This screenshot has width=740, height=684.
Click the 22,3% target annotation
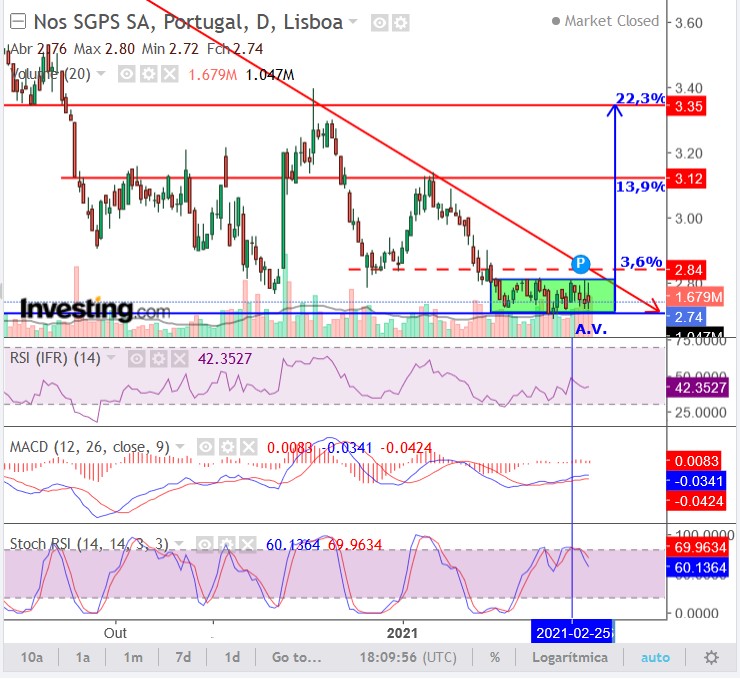coord(640,98)
